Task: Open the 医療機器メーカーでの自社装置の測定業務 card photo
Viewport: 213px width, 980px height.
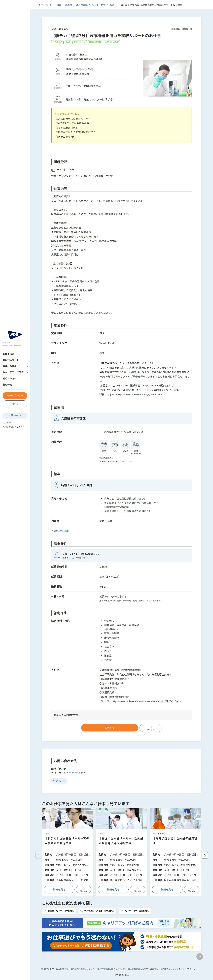Action: click(68, 818)
